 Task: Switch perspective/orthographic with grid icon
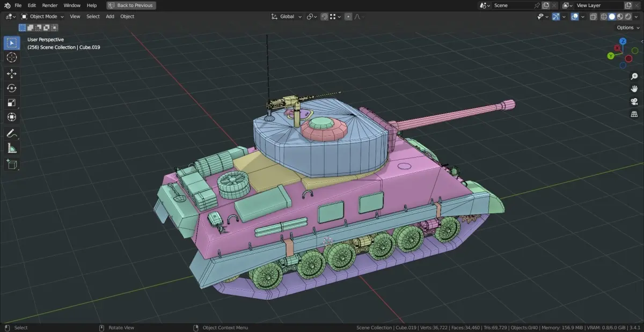coord(634,114)
